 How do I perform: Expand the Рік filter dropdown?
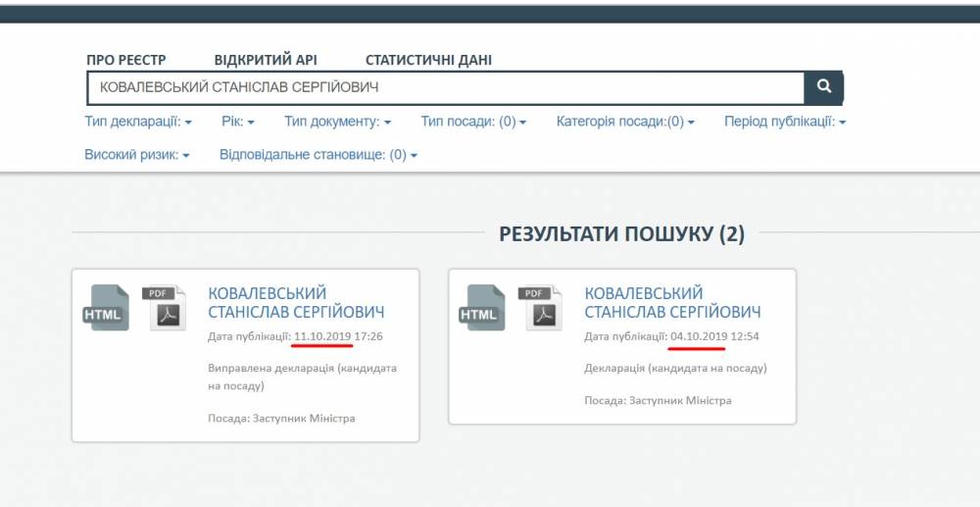[237, 123]
